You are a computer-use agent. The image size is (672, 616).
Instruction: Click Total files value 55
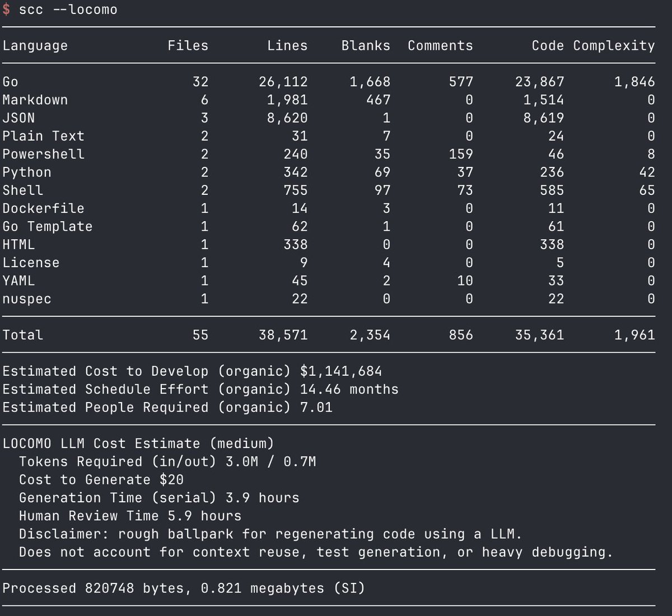tap(200, 335)
